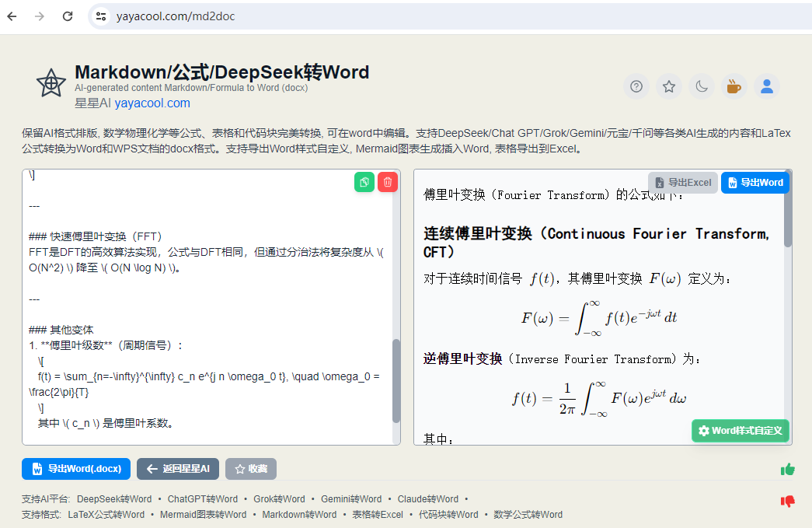Open the user account profile icon
The height and width of the screenshot is (528, 812).
point(767,86)
